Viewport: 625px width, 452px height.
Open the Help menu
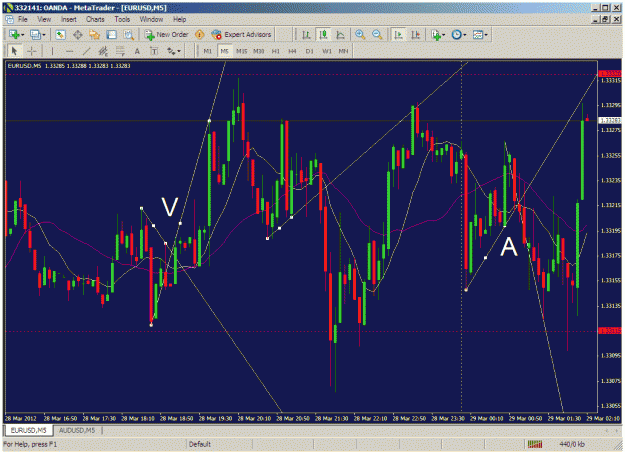[179, 19]
